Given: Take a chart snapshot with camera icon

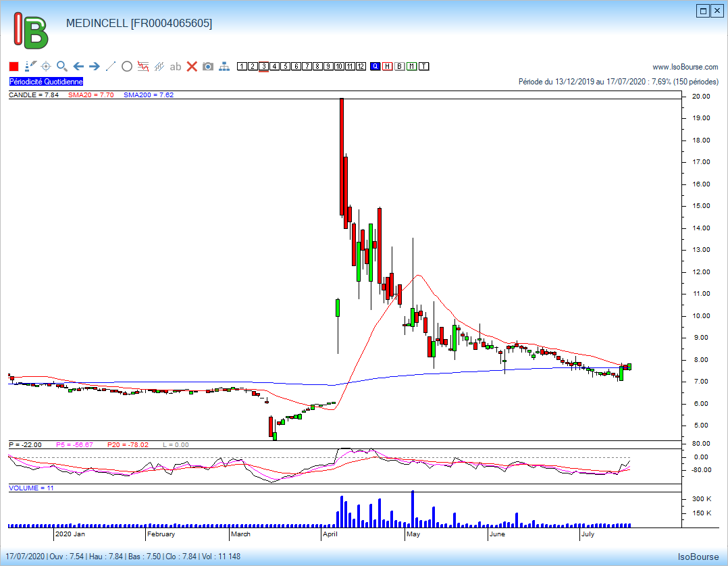Looking at the screenshot, I should coord(208,66).
